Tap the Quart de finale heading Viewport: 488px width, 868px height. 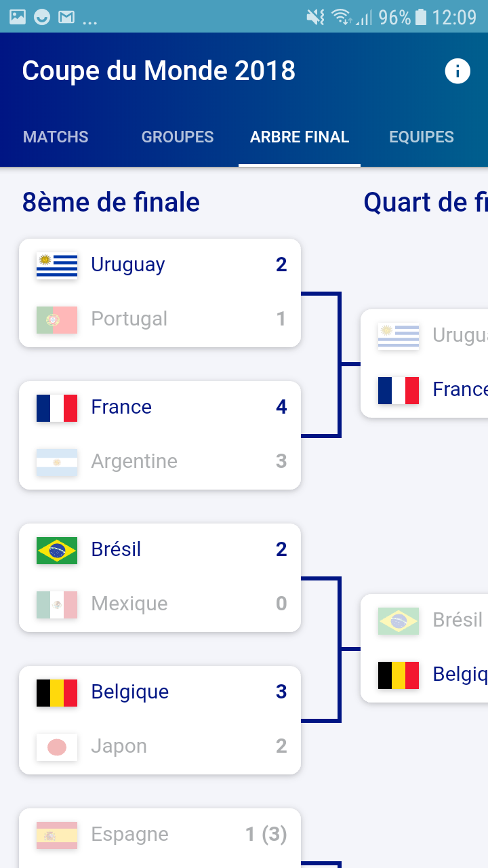tap(426, 203)
